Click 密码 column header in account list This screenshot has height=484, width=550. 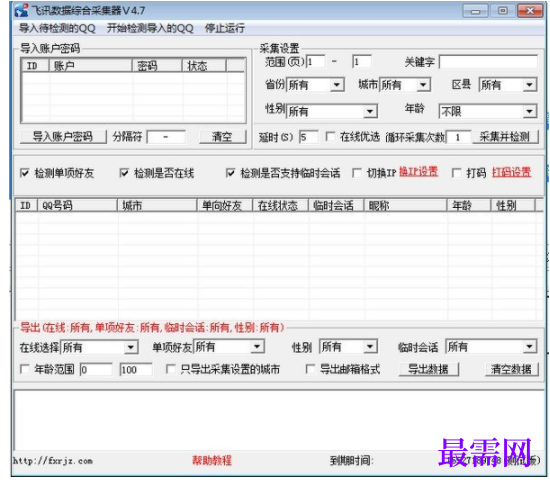[x=157, y=66]
